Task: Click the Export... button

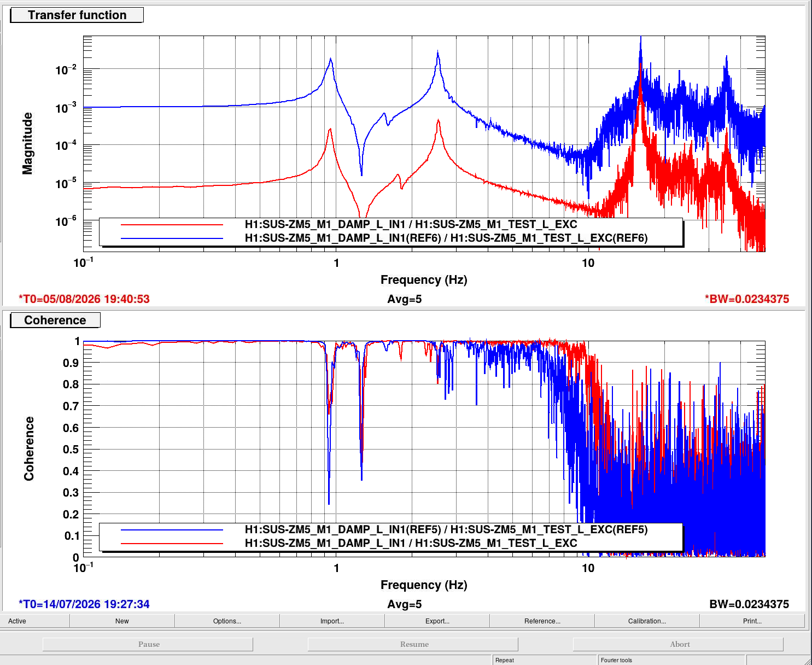Action: click(x=437, y=621)
